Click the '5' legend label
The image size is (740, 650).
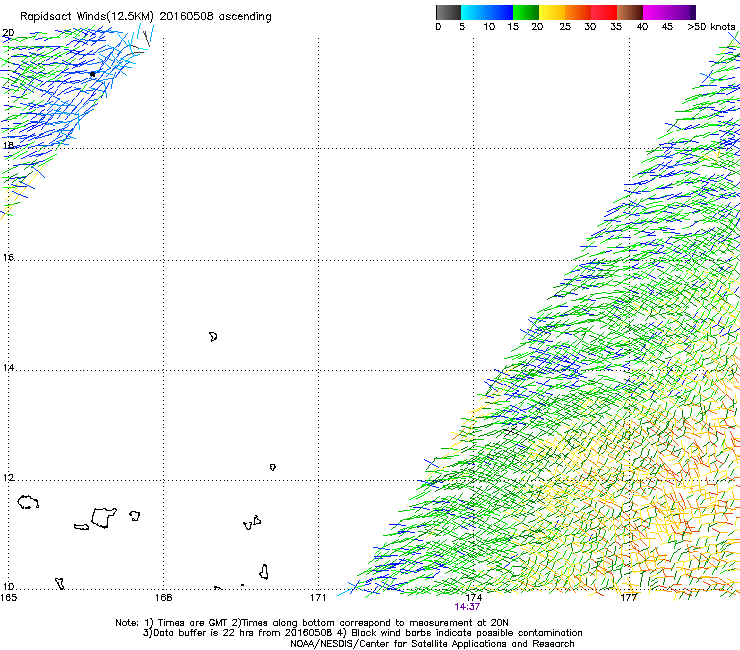click(462, 27)
